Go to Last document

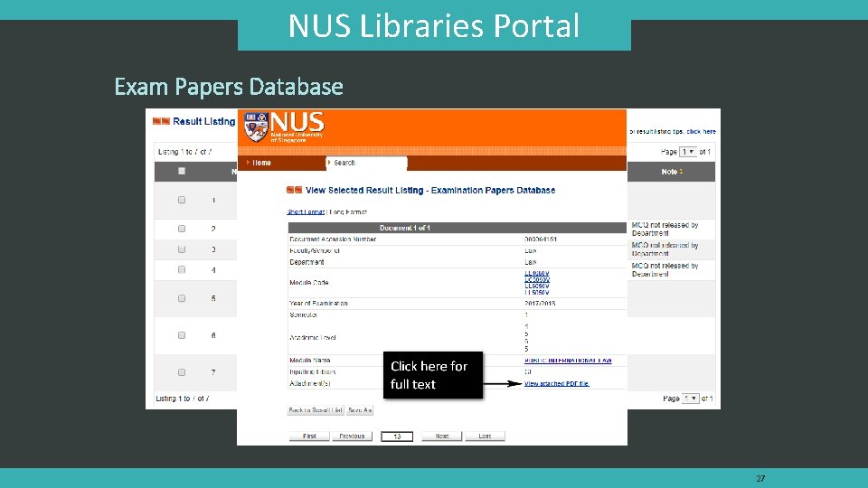click(485, 436)
